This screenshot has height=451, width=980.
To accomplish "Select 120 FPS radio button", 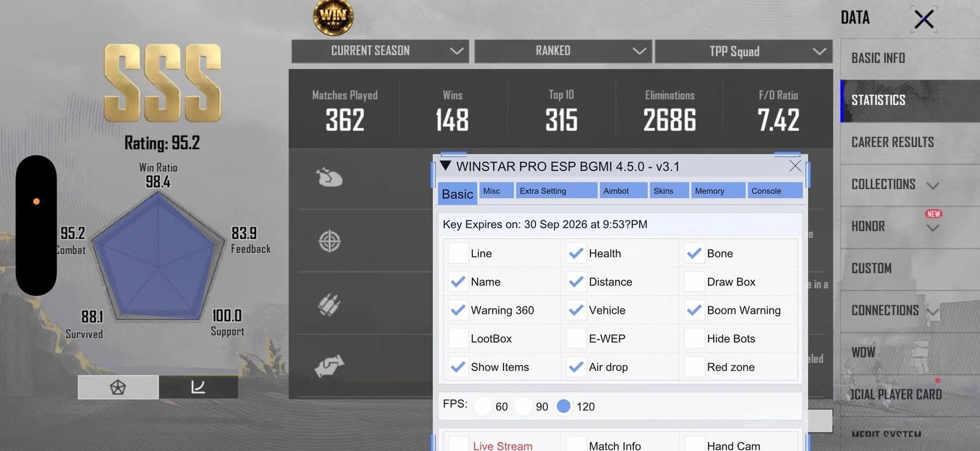I will [x=563, y=406].
